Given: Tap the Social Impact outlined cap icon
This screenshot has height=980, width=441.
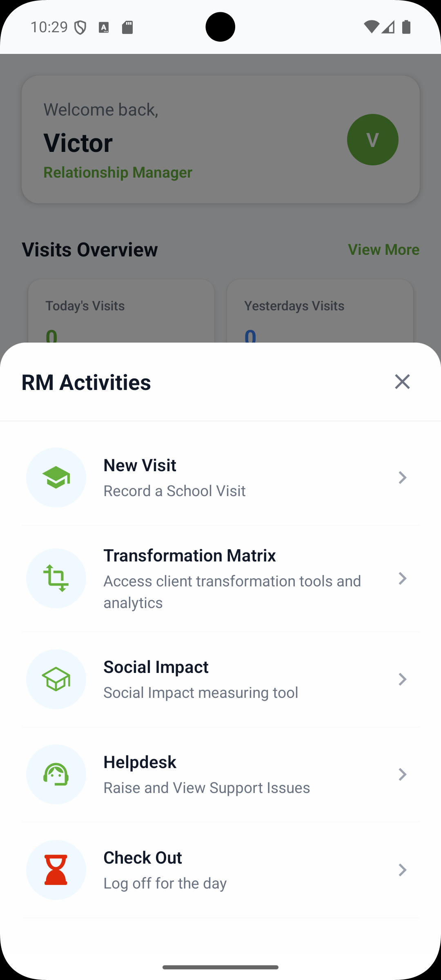Looking at the screenshot, I should (x=56, y=679).
